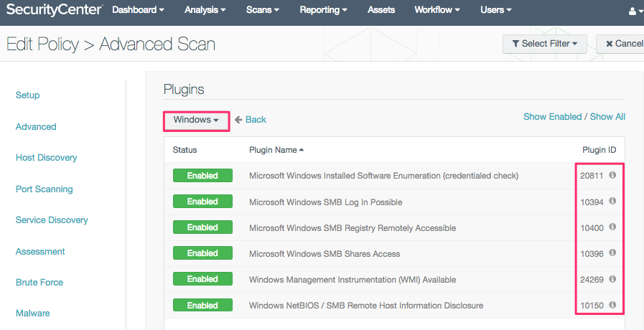
Task: Select Windows Management Instrumentation (WMI) Available text
Action: pyautogui.click(x=353, y=280)
